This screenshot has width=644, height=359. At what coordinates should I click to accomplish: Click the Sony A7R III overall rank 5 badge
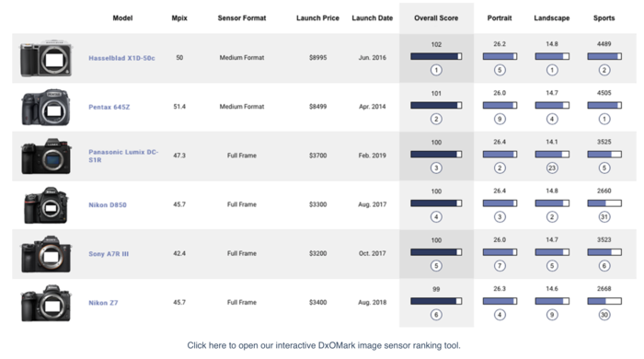(436, 266)
